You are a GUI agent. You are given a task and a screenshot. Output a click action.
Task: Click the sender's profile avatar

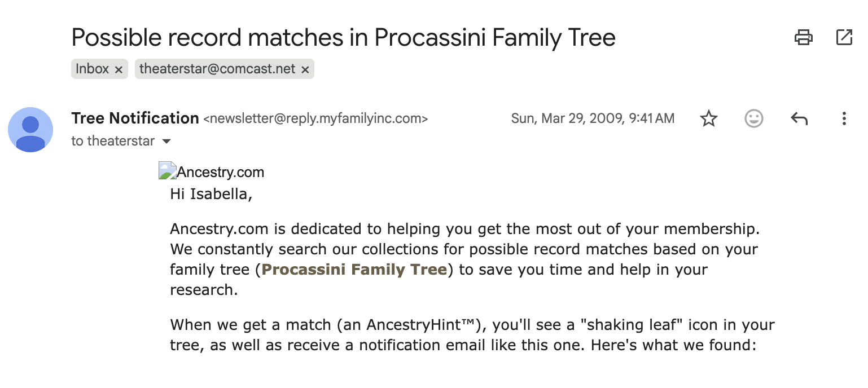pyautogui.click(x=30, y=130)
